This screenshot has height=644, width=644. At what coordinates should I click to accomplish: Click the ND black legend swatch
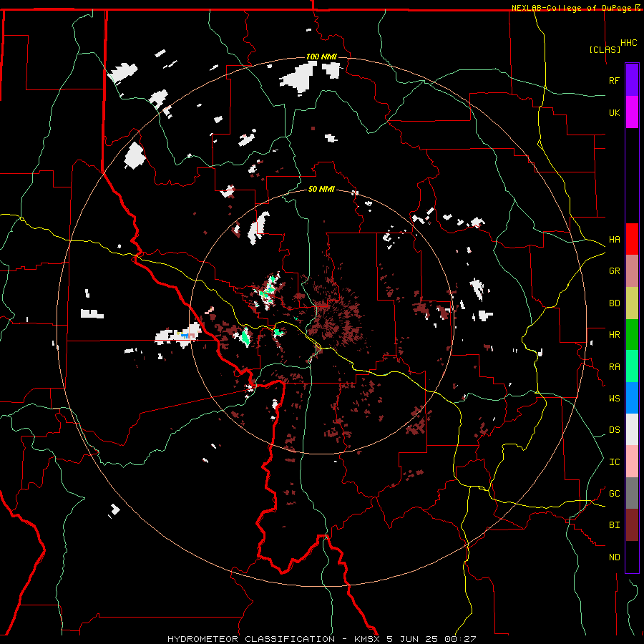point(632,557)
